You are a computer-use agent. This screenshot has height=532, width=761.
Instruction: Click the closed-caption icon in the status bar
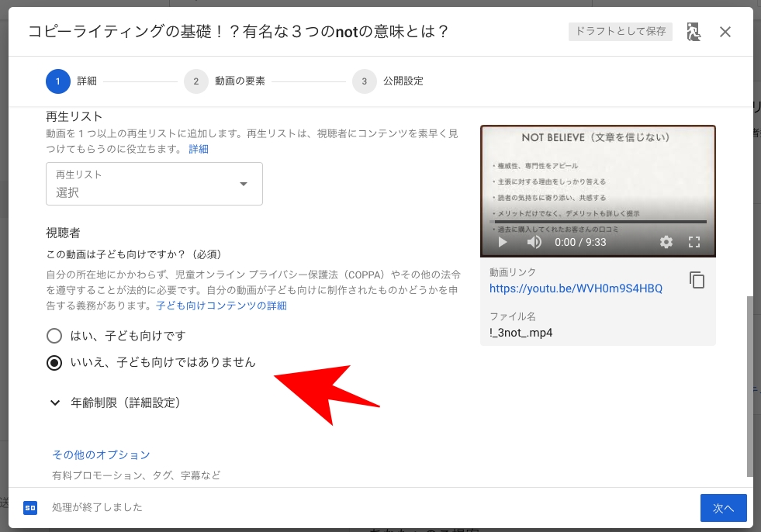pos(29,507)
